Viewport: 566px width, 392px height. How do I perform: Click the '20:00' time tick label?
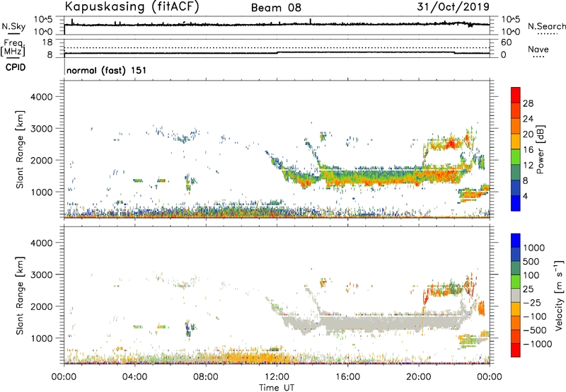tap(419, 377)
